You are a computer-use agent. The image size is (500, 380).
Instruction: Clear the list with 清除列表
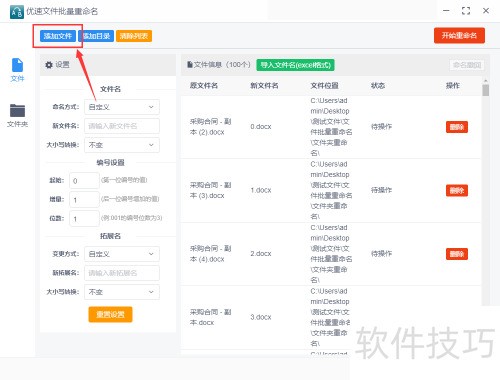point(134,36)
